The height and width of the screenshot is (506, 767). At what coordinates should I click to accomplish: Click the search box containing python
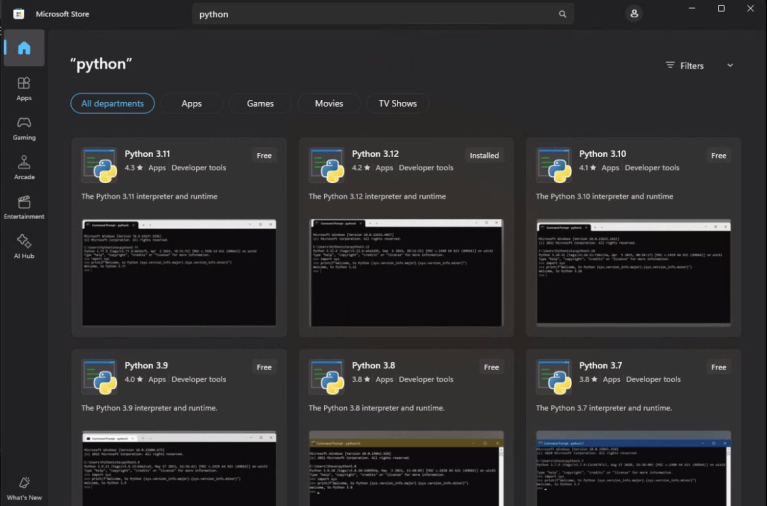(x=383, y=14)
